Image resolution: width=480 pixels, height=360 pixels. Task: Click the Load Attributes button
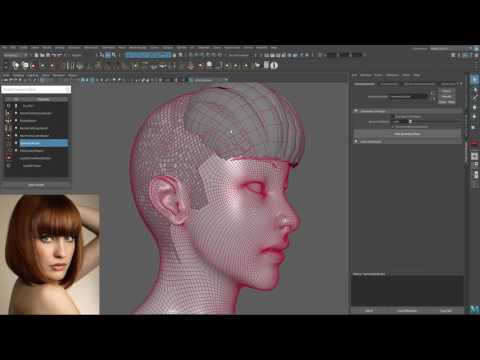click(407, 311)
